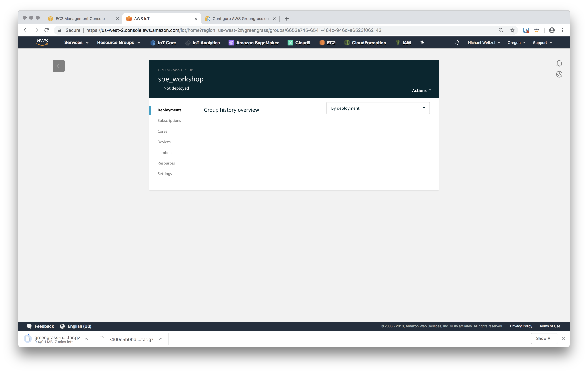
Task: Open EC2 shortcut in AWS navbar
Action: pyautogui.click(x=327, y=43)
